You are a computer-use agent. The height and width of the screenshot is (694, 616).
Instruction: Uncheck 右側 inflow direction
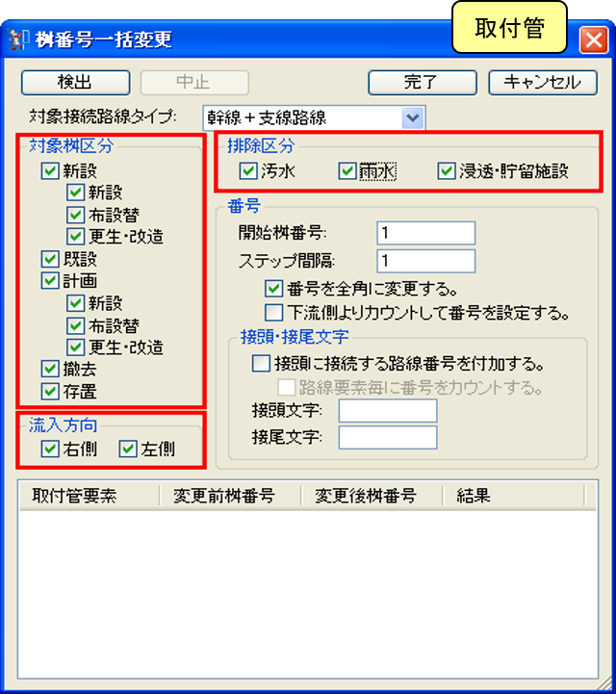[x=50, y=450]
